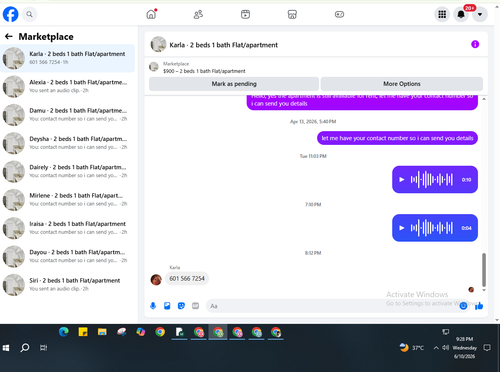Open the purple conversation info icon

(x=475, y=44)
